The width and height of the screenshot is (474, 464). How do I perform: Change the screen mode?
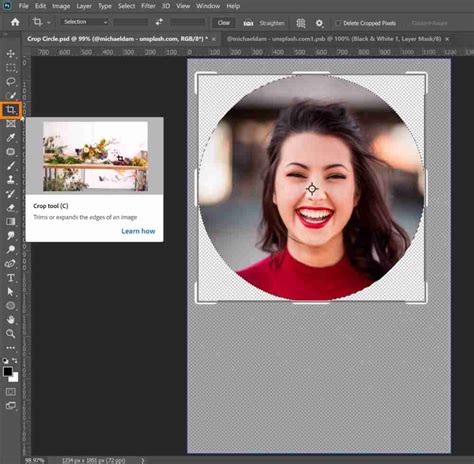[11, 406]
